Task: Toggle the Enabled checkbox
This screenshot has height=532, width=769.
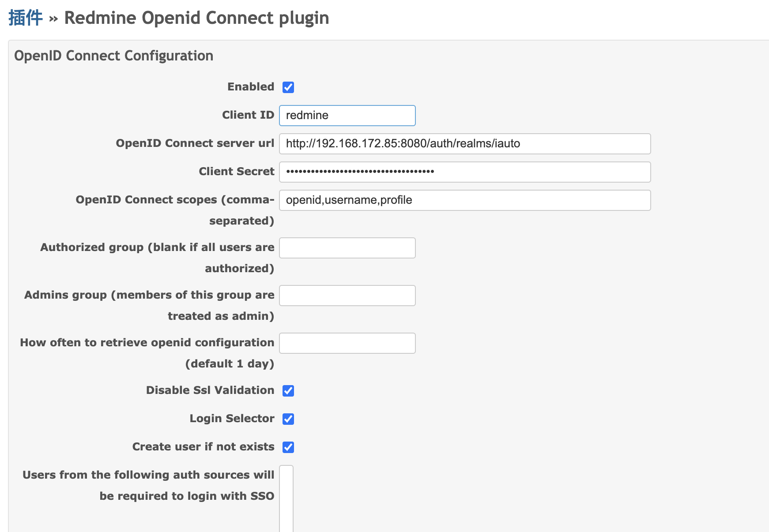Action: pyautogui.click(x=288, y=87)
